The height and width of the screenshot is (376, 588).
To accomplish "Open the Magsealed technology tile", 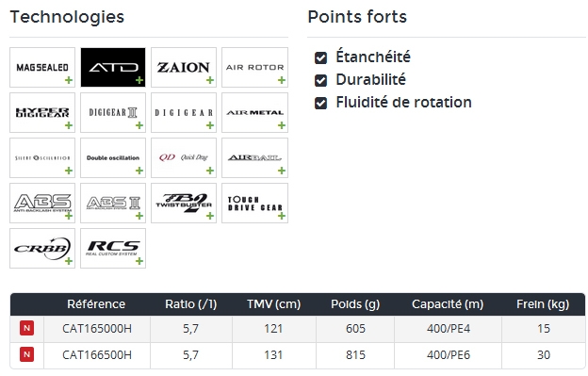I will 42,68.
